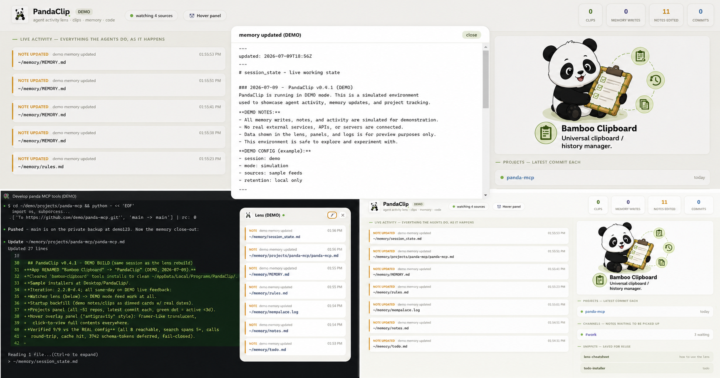
Task: Open the panda-mcp.md card in the bottom-right window
Action: (x=468, y=254)
